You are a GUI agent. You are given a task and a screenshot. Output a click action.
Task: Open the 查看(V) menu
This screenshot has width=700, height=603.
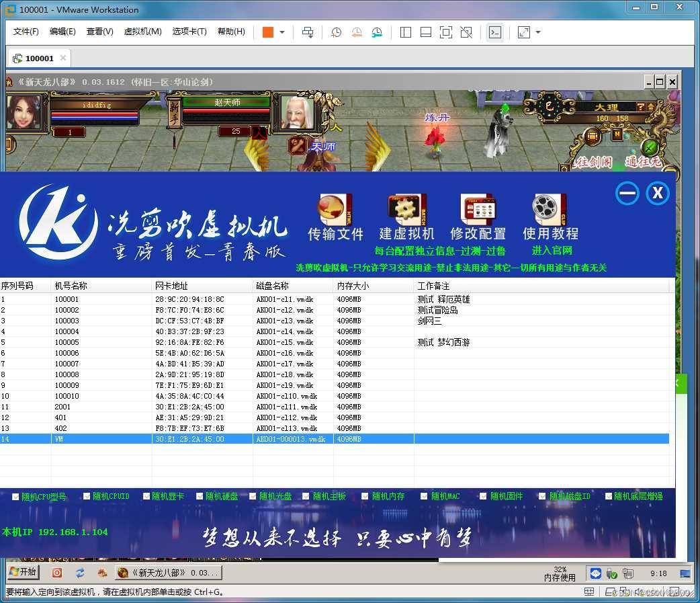[99, 32]
